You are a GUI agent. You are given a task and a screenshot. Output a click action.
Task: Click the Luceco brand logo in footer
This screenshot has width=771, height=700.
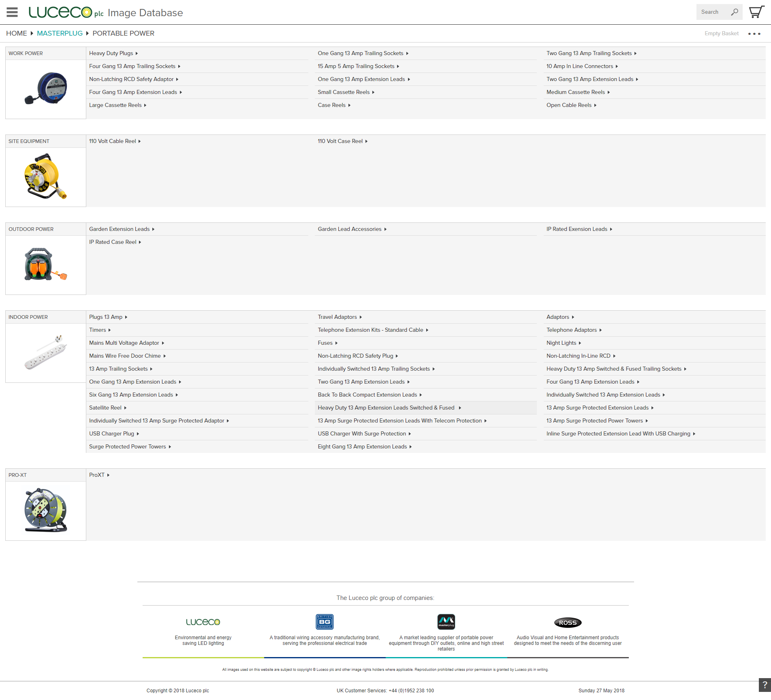[203, 622]
